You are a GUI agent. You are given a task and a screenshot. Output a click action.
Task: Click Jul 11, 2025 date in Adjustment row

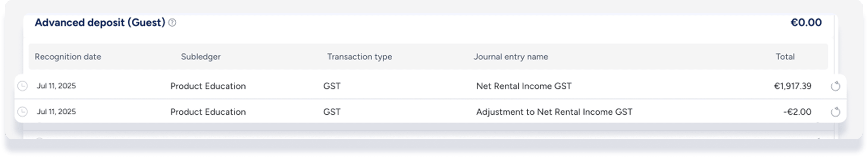pyautogui.click(x=56, y=111)
